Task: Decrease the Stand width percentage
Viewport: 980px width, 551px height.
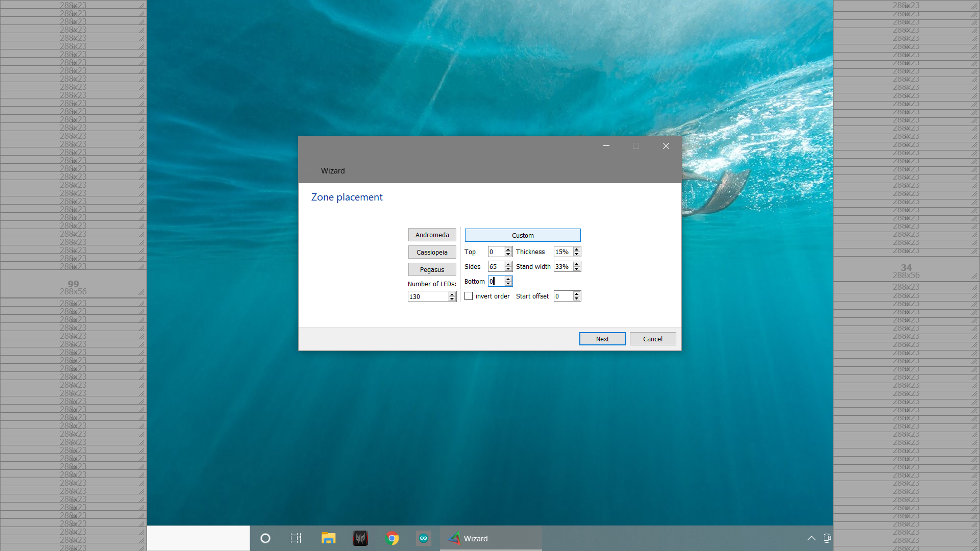Action: click(x=577, y=269)
